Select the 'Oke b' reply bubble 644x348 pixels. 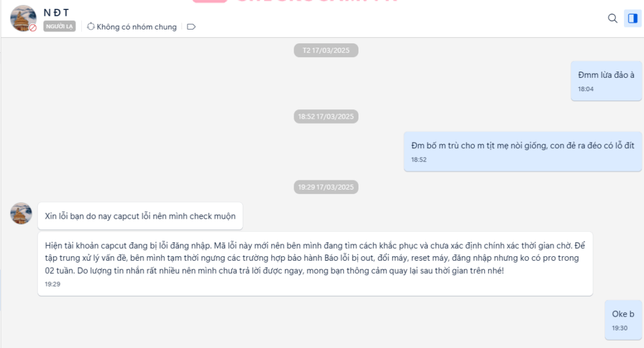click(x=623, y=320)
